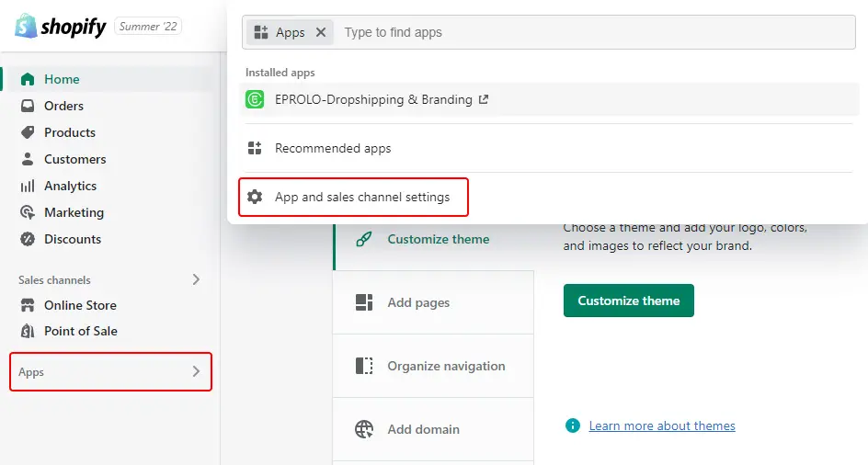The height and width of the screenshot is (465, 868).
Task: Click the Shopify logo
Action: tap(61, 26)
